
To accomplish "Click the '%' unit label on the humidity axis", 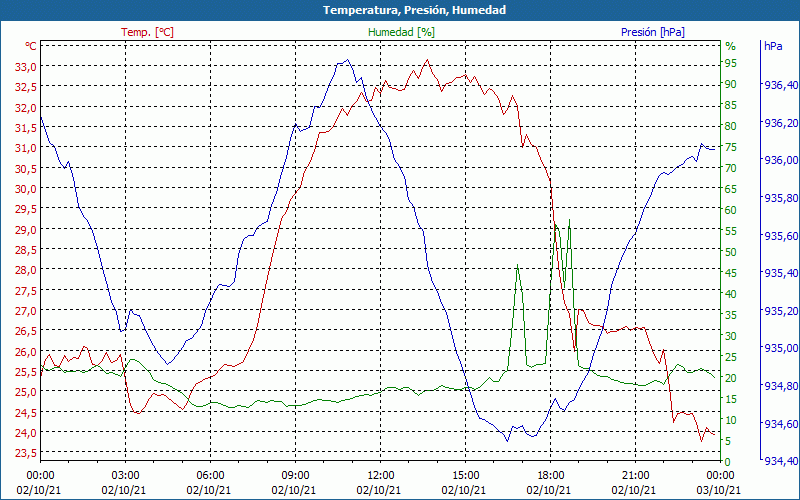I will pos(731,46).
